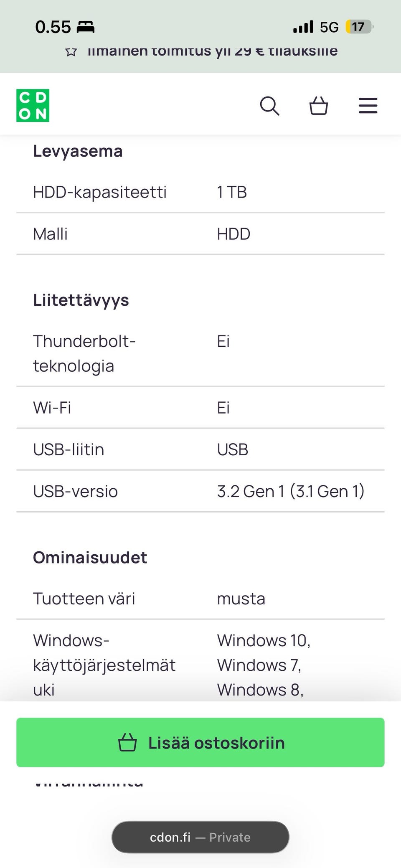This screenshot has height=868, width=401.
Task: Tap the cdon.fi Private address pill
Action: click(200, 837)
